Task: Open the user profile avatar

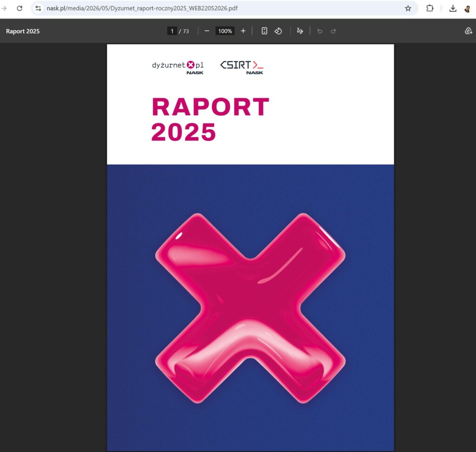Action: tap(468, 8)
